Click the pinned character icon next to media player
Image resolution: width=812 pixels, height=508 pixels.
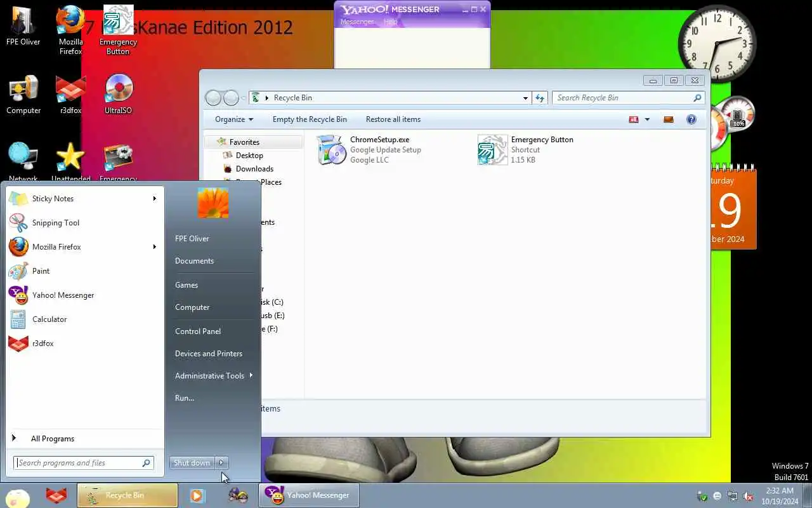tap(238, 495)
